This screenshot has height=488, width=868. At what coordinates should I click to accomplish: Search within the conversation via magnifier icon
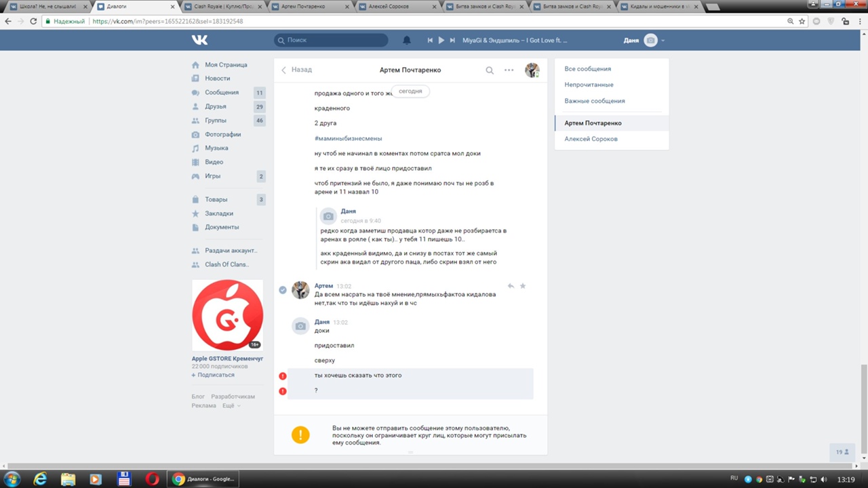click(490, 70)
